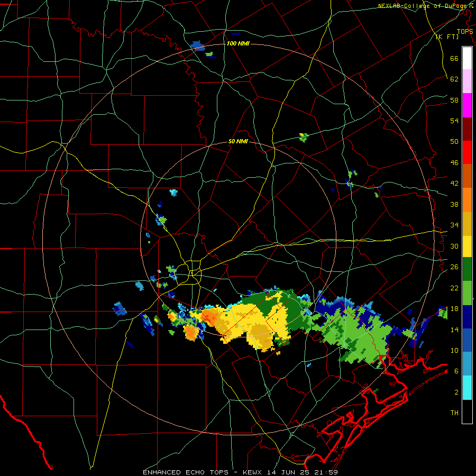Click the white swatch in the tops legend
This screenshot has height=476, width=476.
tap(467, 58)
